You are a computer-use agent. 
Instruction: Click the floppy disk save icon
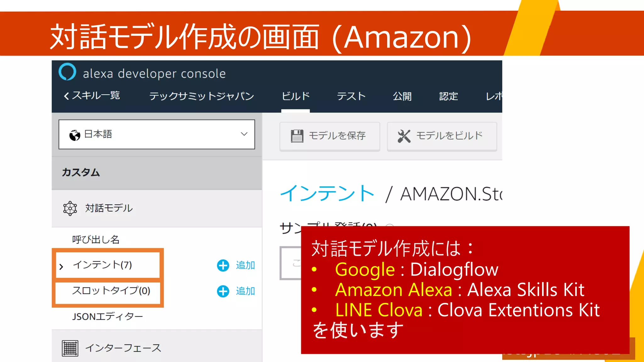[x=297, y=136]
